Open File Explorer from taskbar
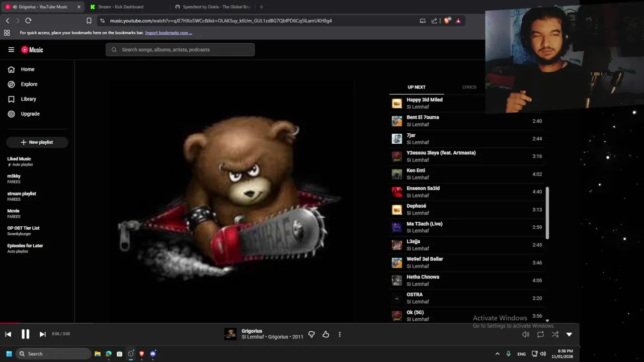 [98, 354]
